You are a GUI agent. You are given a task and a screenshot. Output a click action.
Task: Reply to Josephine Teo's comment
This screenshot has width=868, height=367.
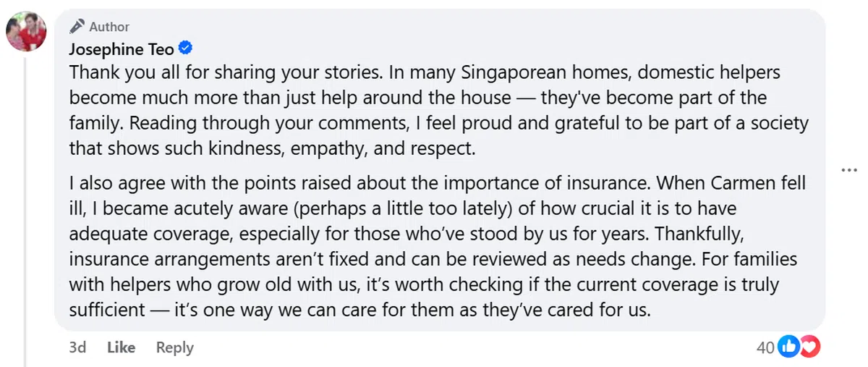174,347
